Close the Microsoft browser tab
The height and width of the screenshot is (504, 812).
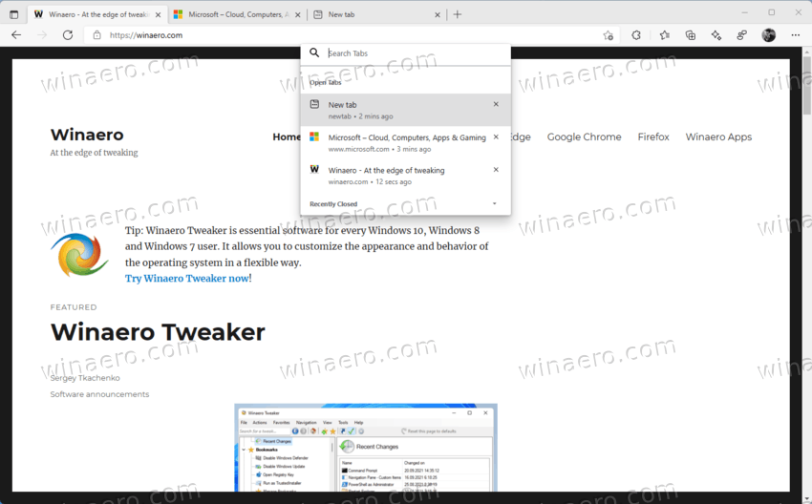pos(298,15)
